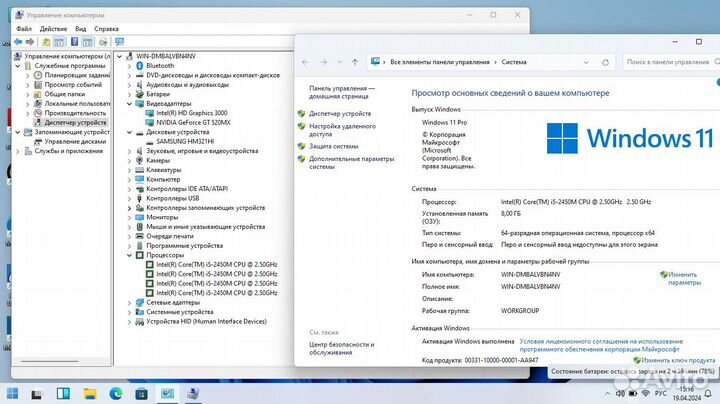
Task: Collapse the Видеоадаптеры category
Action: [x=129, y=104]
